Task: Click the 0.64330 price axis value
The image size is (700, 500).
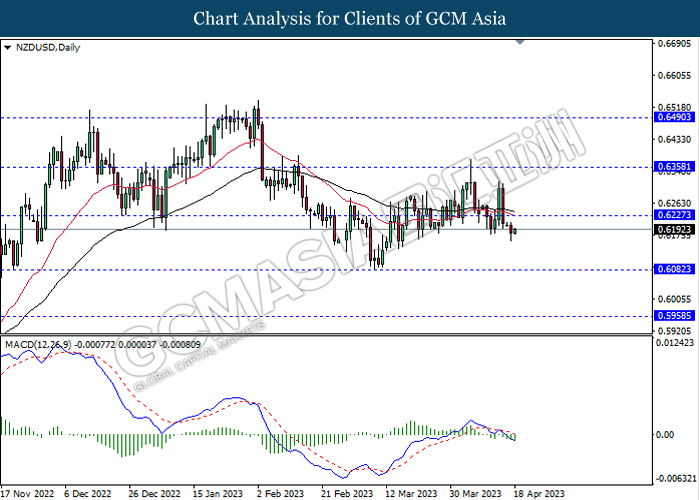Action: point(674,139)
